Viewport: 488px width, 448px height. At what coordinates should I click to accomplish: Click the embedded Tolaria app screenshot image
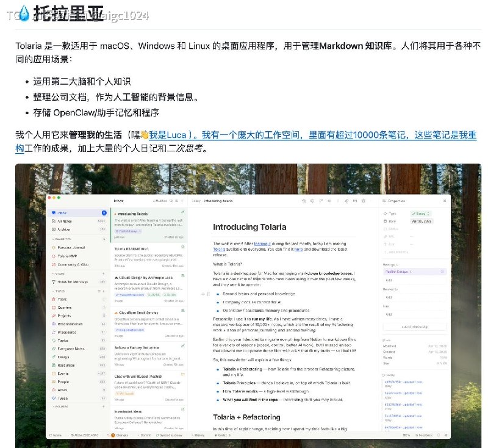pyautogui.click(x=248, y=306)
